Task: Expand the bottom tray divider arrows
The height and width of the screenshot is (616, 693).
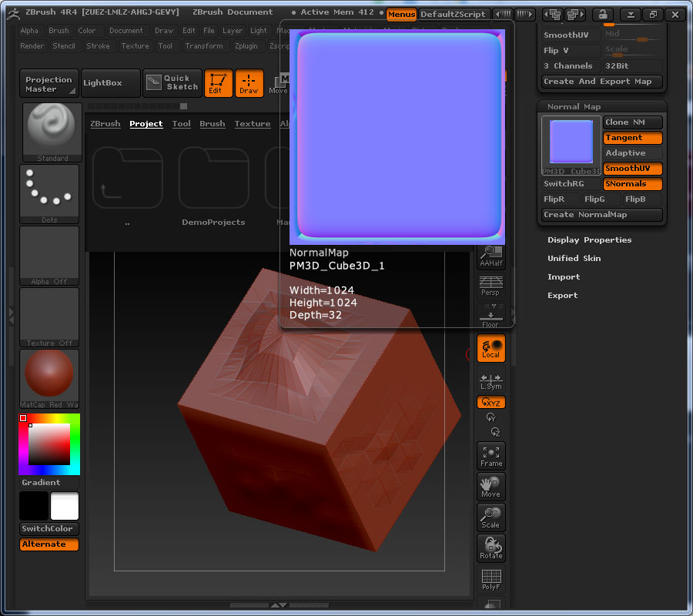Action: tap(279, 605)
